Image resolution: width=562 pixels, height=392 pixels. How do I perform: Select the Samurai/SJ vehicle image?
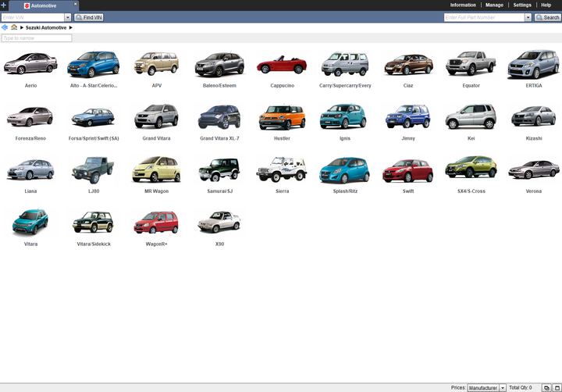tap(219, 169)
